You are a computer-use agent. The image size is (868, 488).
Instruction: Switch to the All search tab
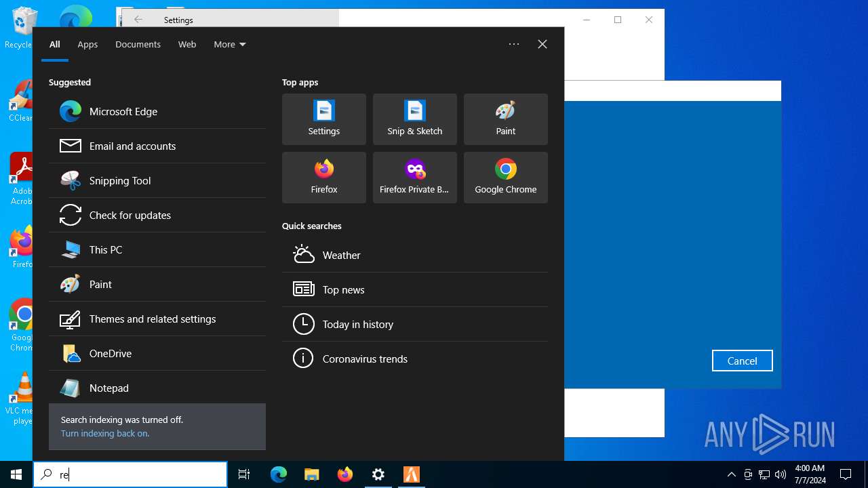click(x=55, y=44)
